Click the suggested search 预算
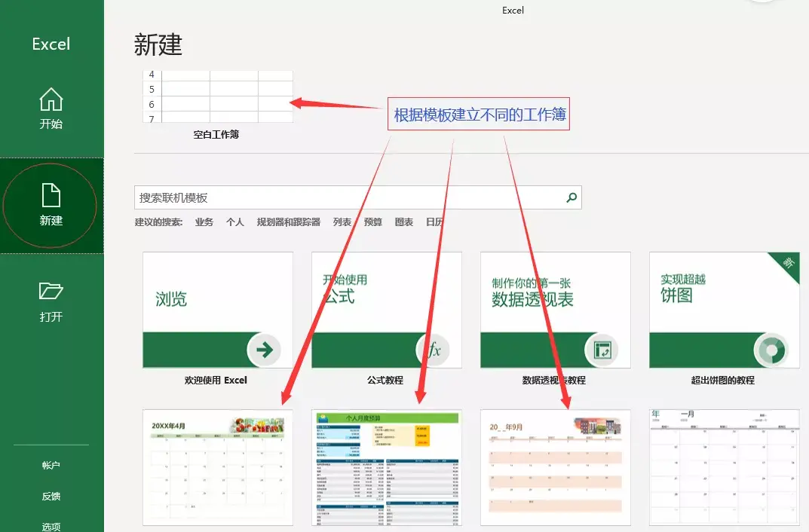809x532 pixels. point(372,222)
